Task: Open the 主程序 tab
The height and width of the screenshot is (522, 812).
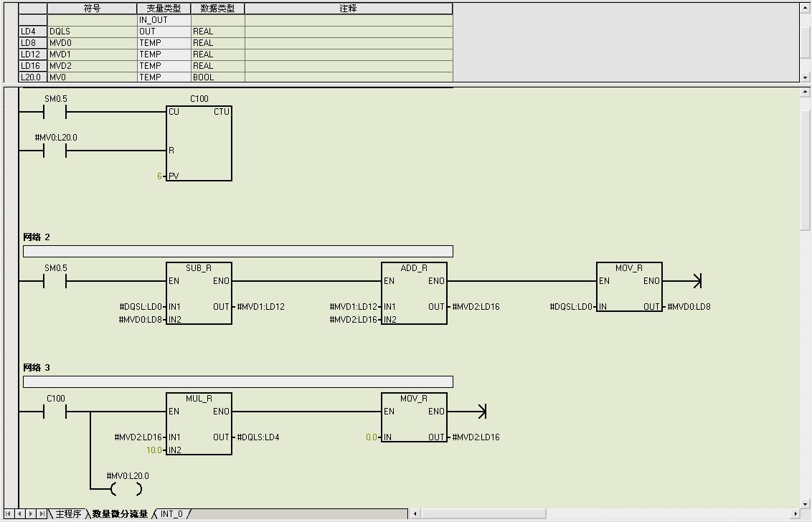Action: (x=68, y=514)
